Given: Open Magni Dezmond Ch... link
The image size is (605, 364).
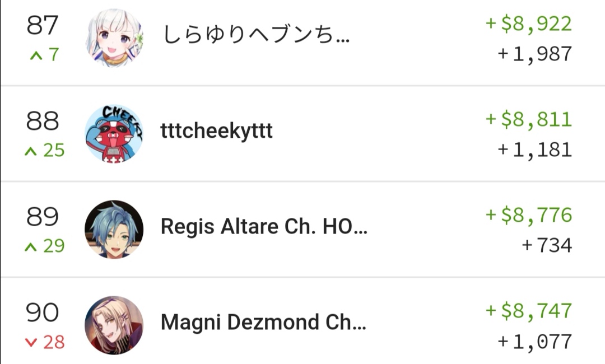Looking at the screenshot, I should tap(263, 323).
